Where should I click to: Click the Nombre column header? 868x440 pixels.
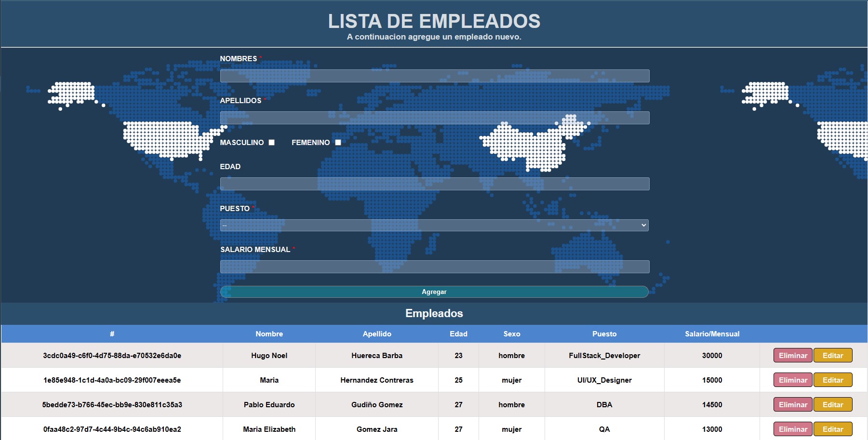pyautogui.click(x=269, y=333)
